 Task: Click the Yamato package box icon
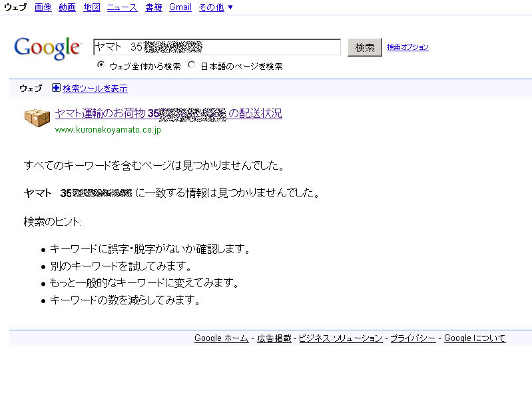37,117
